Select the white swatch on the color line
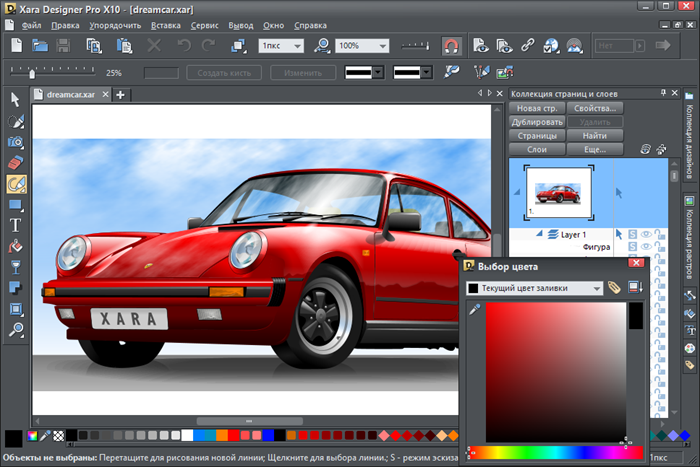Screen dimensions: 700x467 pyautogui.click(x=187, y=435)
